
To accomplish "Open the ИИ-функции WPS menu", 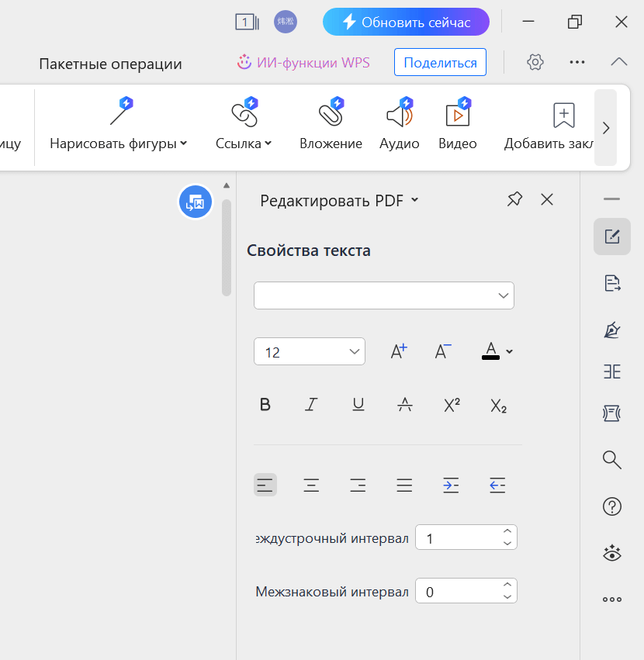I will tap(303, 61).
